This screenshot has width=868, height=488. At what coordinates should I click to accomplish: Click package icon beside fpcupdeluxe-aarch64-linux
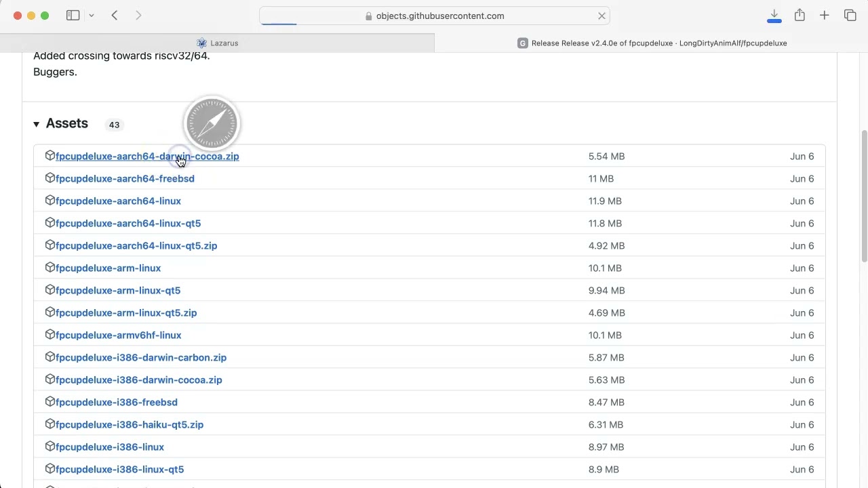(50, 201)
